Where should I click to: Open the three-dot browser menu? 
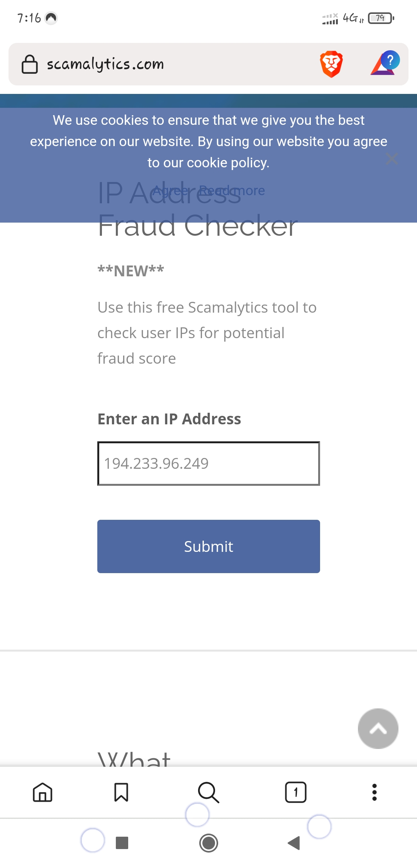(x=374, y=792)
